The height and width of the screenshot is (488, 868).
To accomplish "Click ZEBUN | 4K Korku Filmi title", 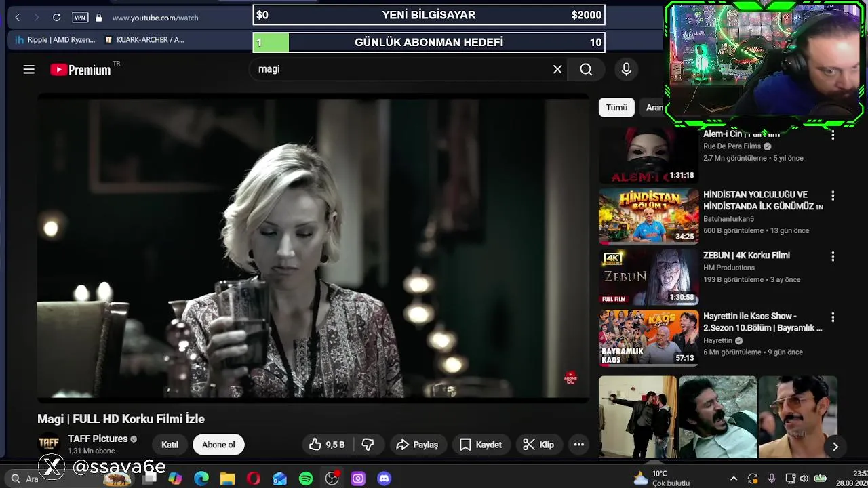I will pos(747,256).
